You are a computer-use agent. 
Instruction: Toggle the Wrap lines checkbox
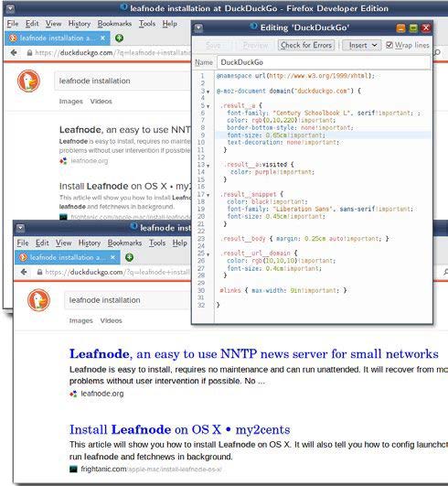pyautogui.click(x=389, y=45)
